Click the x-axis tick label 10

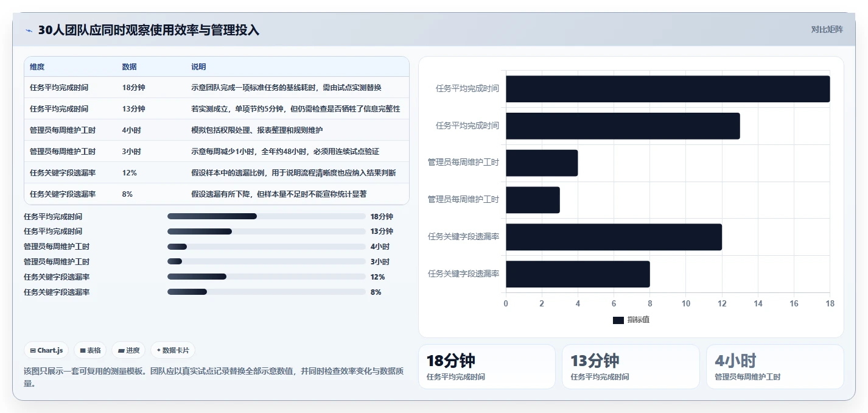click(686, 303)
